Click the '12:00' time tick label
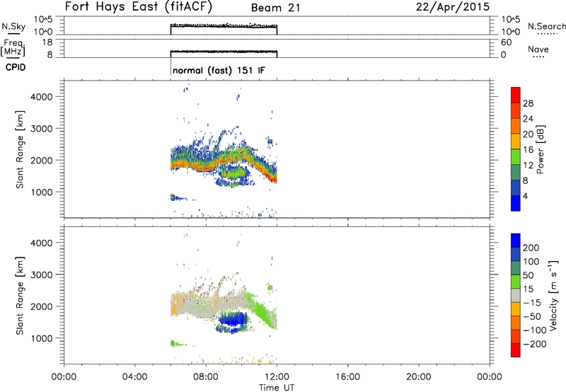This screenshot has width=566, height=392. 277,377
